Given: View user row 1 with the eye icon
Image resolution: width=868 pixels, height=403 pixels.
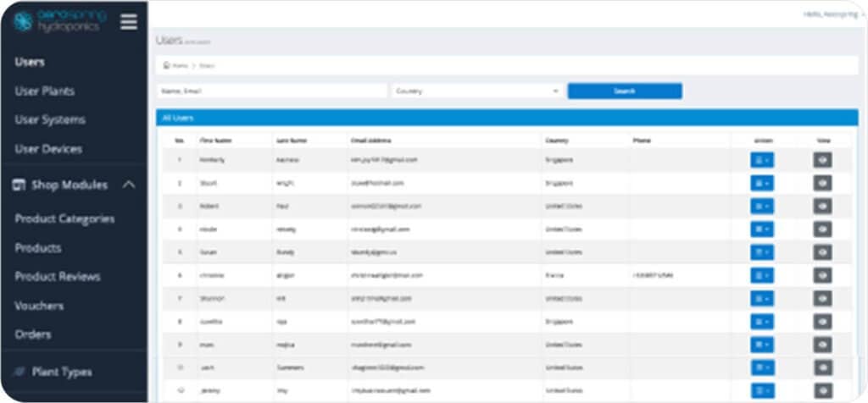Looking at the screenshot, I should (x=822, y=160).
